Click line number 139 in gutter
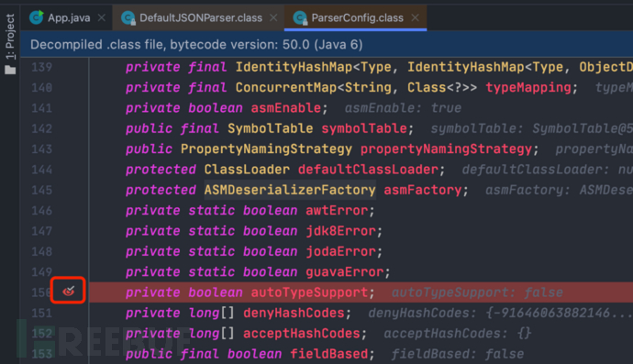Viewport: 633px width, 364px height. (x=41, y=67)
